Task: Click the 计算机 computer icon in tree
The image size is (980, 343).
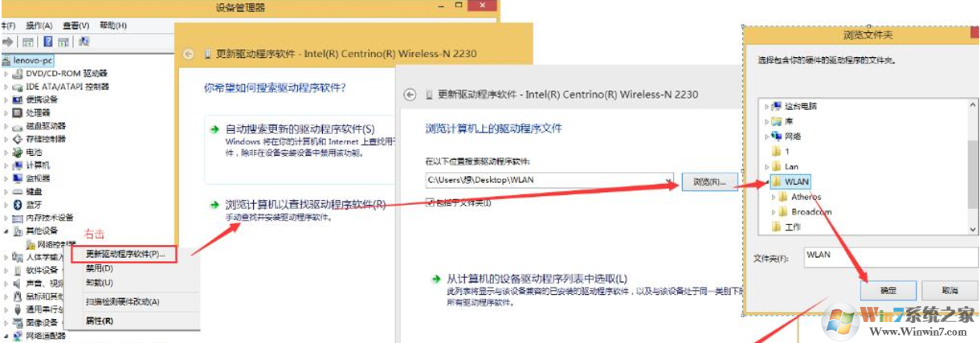Action: (x=18, y=165)
